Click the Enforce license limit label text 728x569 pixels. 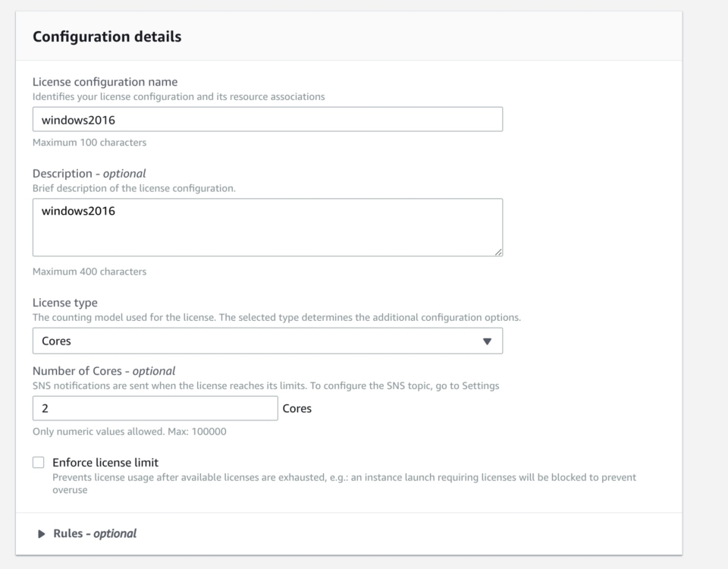point(105,463)
